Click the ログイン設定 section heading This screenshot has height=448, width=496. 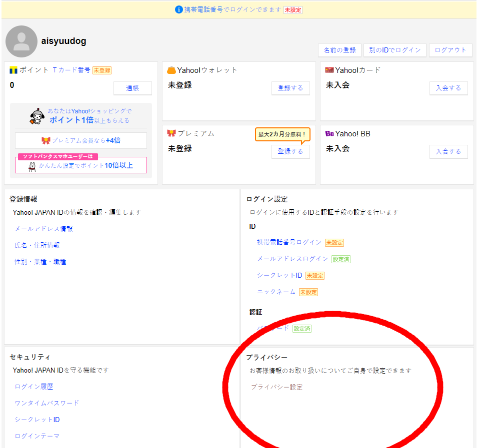[x=267, y=199]
